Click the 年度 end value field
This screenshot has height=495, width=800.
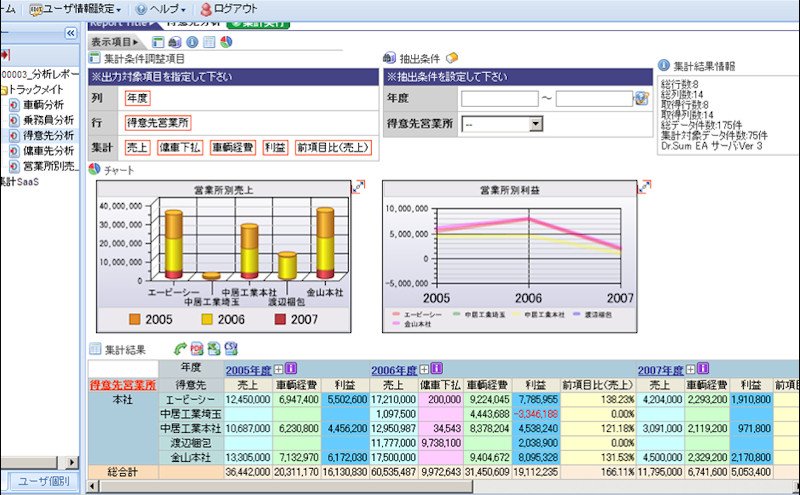[x=594, y=98]
